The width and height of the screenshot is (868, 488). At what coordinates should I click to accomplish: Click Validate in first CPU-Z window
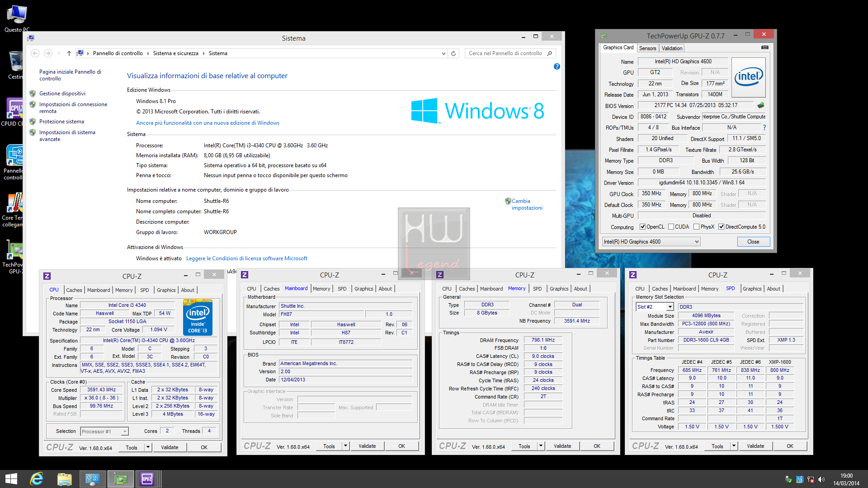pos(170,447)
